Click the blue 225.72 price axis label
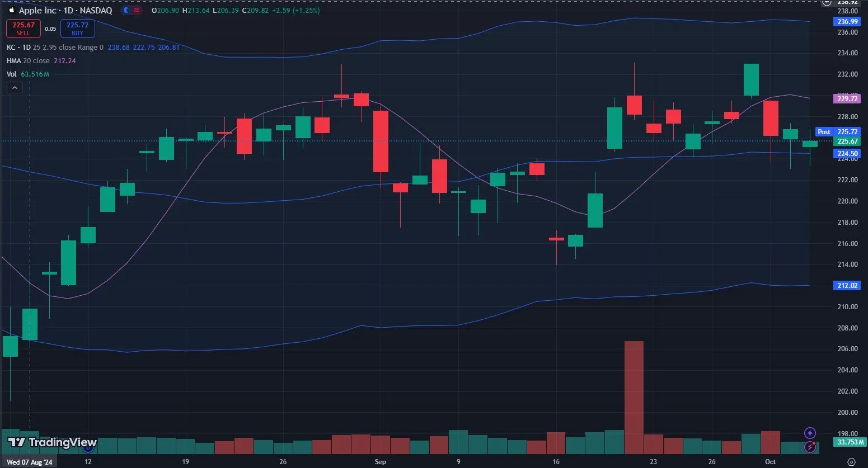The image size is (868, 468). pyautogui.click(x=847, y=132)
